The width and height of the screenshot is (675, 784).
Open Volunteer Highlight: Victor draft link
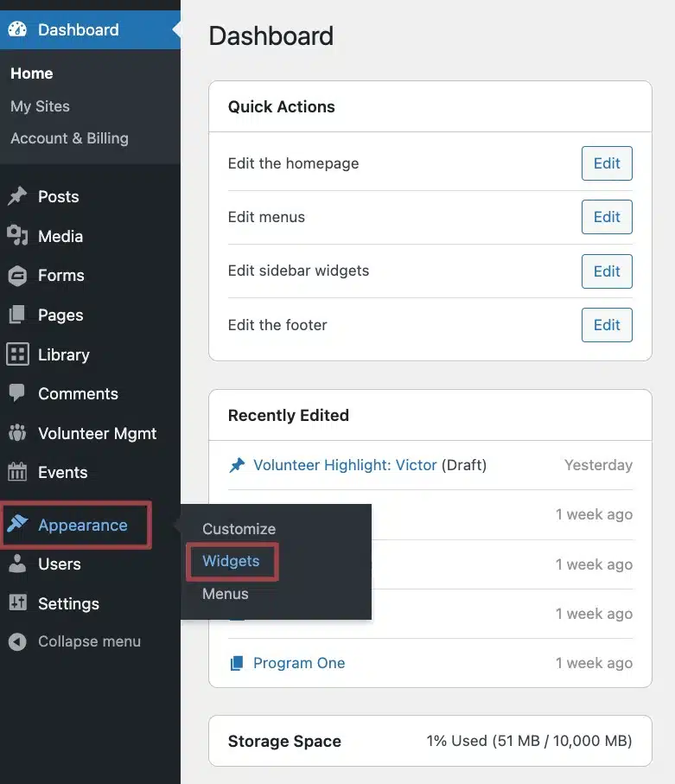click(x=345, y=465)
